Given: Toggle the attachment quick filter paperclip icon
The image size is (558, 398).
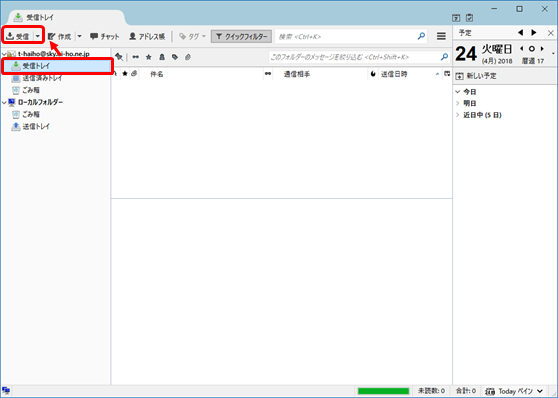Looking at the screenshot, I should click(x=188, y=57).
